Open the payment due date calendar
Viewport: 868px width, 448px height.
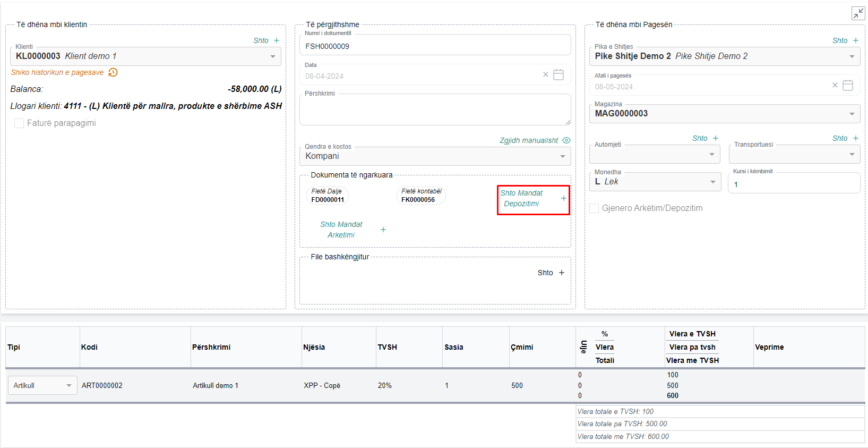tap(848, 86)
